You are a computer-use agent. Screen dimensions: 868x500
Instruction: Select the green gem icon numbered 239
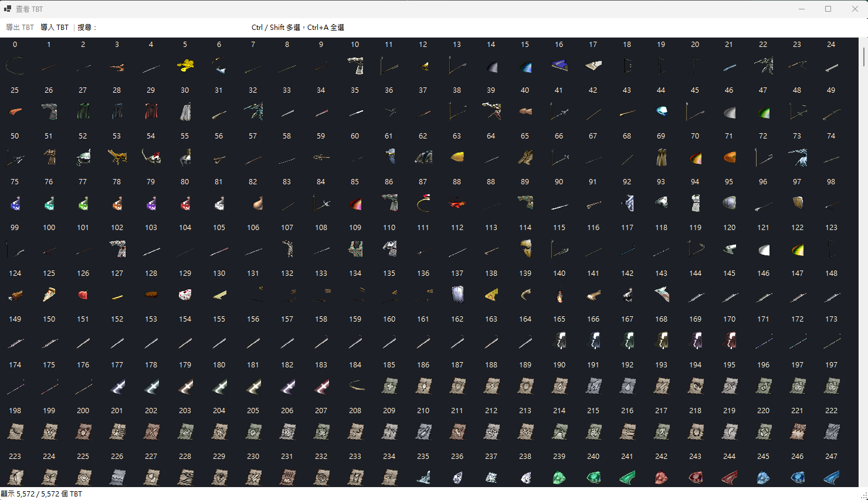pos(560,477)
